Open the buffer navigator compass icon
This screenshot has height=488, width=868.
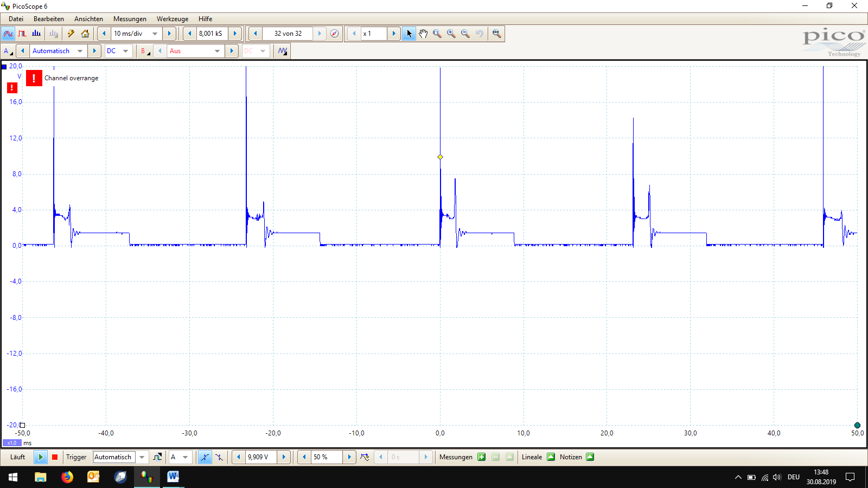tap(335, 34)
